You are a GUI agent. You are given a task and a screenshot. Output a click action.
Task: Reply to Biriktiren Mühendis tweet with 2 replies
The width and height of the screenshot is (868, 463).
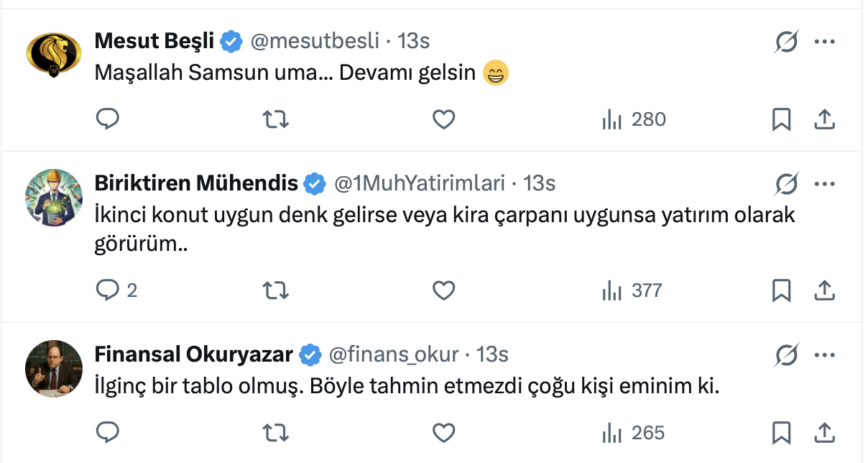[x=108, y=290]
